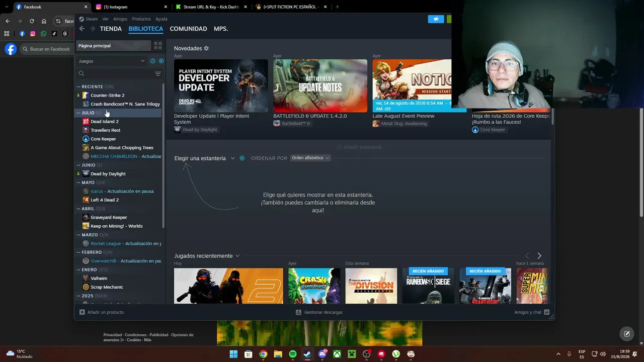Select Crash Bandicoot N. Sane Trilogy entry

click(125, 104)
